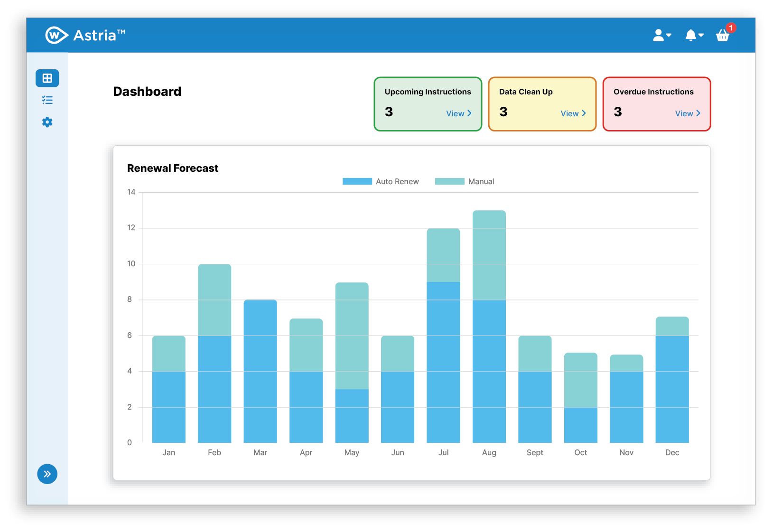Select the Feb Auto Renew bar segment
This screenshot has width=773, height=532.
coord(214,389)
